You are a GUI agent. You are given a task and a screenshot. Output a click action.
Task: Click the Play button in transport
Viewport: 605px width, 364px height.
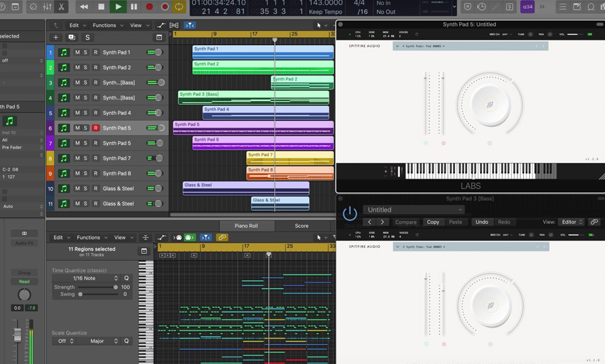coord(118,7)
